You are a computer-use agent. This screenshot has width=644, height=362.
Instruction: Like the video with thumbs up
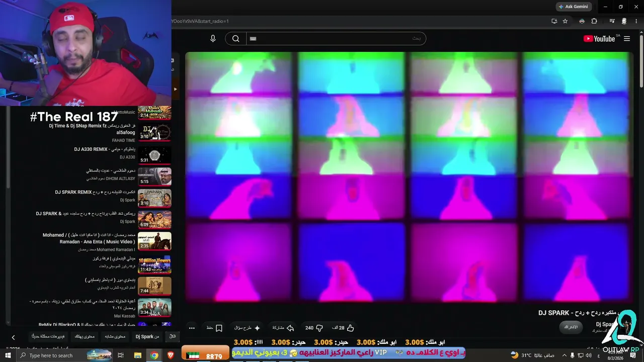(x=344, y=328)
